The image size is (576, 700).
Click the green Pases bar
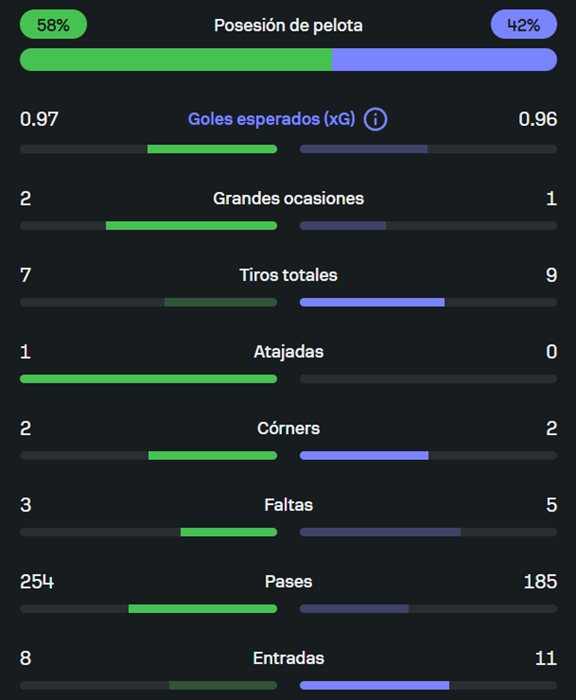tap(203, 608)
